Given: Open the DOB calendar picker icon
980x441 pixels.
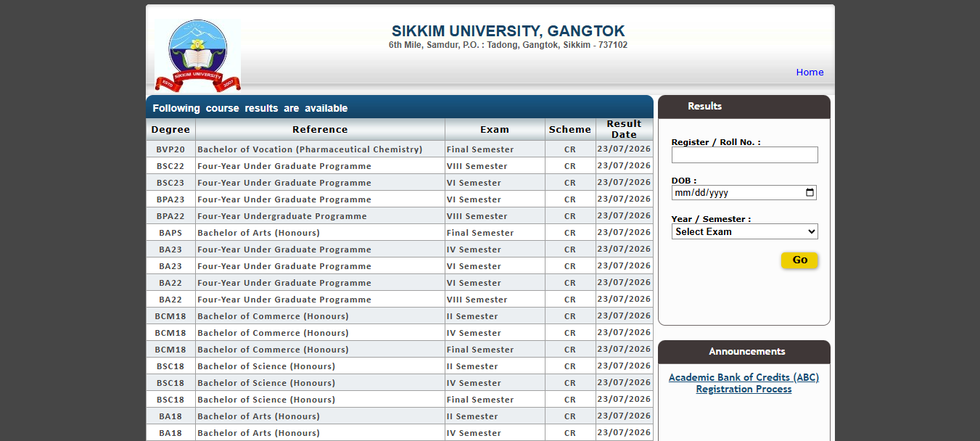Looking at the screenshot, I should click(810, 193).
